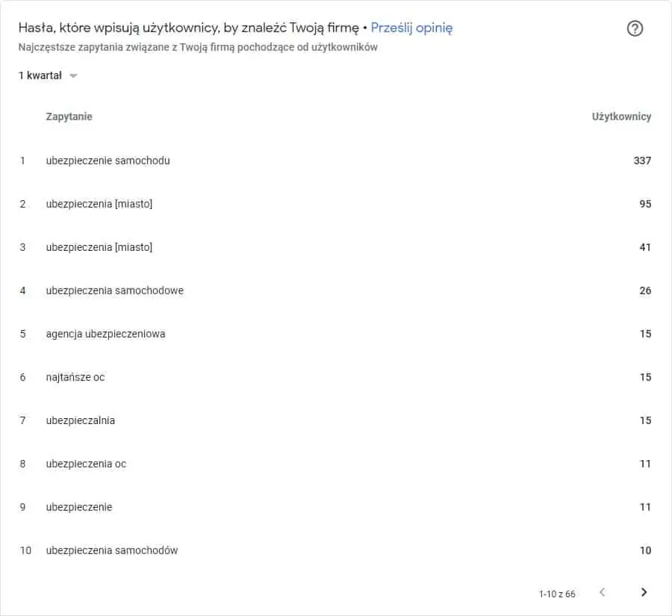Click query "ubezpieczenia samochodowe"
672x616 pixels.
point(114,290)
